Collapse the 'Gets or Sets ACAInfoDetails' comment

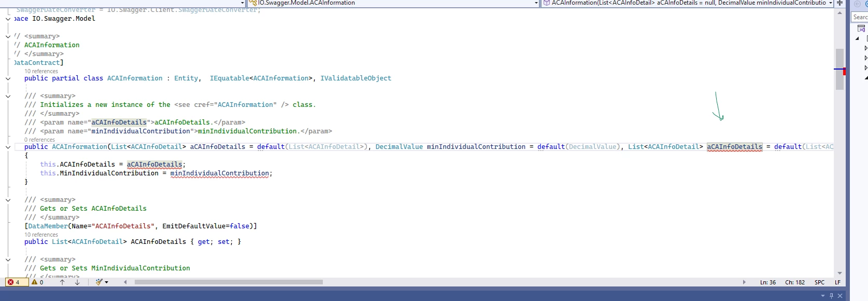[8, 200]
